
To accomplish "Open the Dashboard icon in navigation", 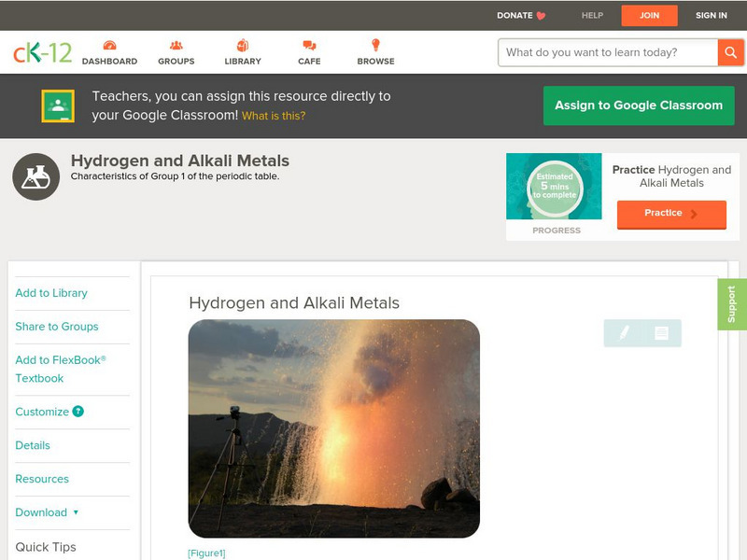I will (x=109, y=46).
